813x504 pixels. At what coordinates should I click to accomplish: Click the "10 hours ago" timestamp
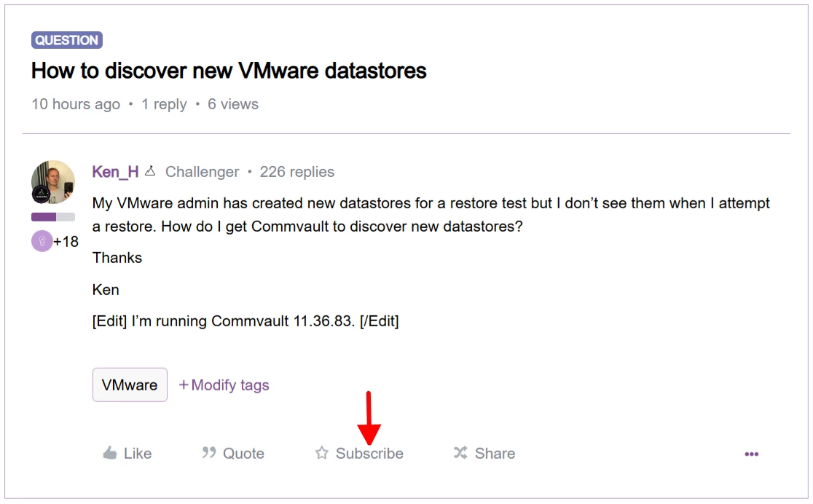[x=76, y=104]
